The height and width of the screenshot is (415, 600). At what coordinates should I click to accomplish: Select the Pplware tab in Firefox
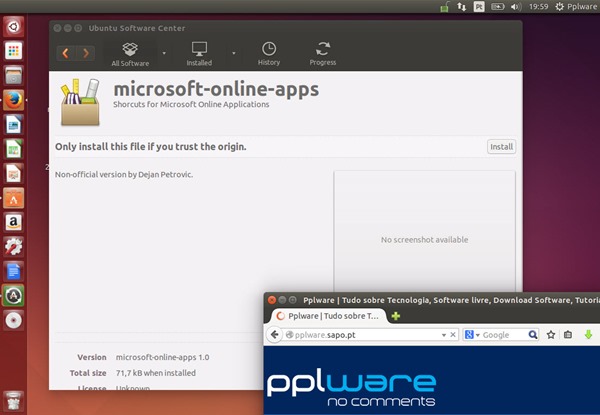coord(327,316)
